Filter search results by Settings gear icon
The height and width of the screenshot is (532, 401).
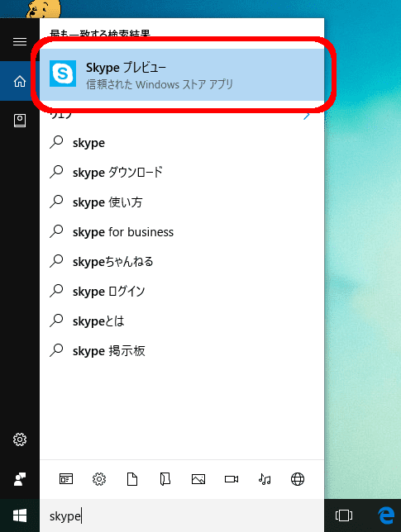pos(99,479)
